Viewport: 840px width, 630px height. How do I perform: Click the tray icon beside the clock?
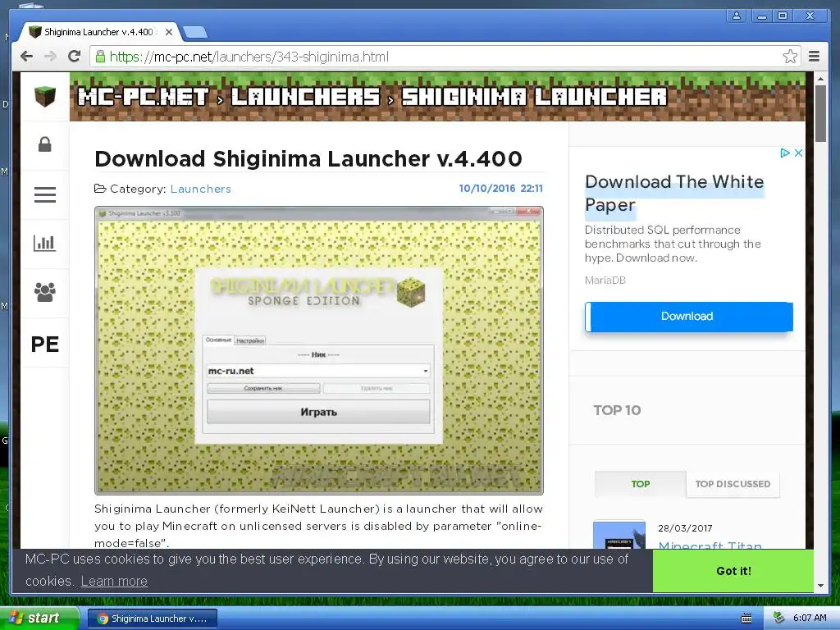tap(779, 618)
